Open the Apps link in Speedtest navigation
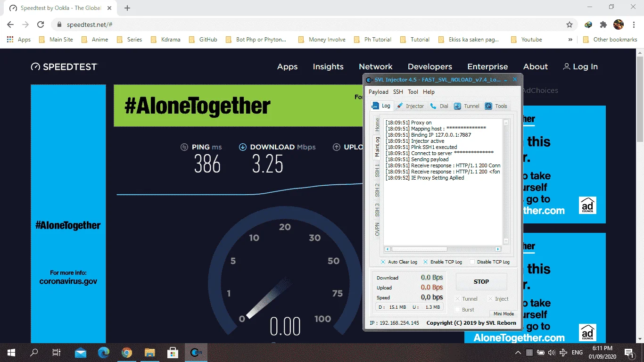 pyautogui.click(x=287, y=67)
